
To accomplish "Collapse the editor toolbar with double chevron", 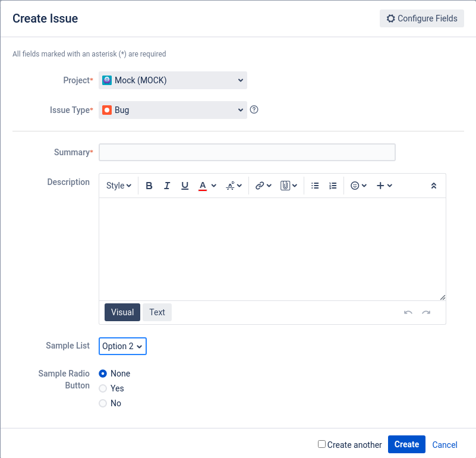I will [433, 186].
